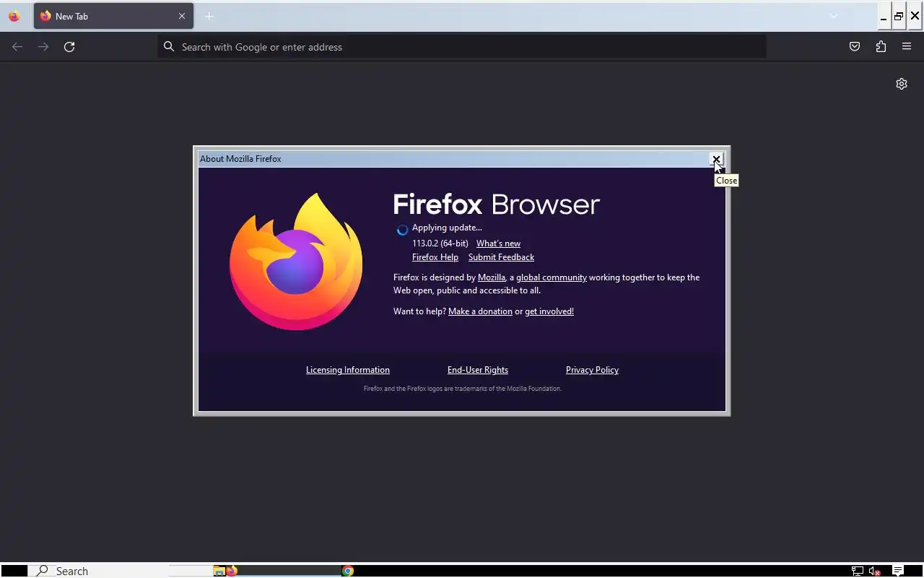Select the New Tab tab

pyautogui.click(x=113, y=16)
